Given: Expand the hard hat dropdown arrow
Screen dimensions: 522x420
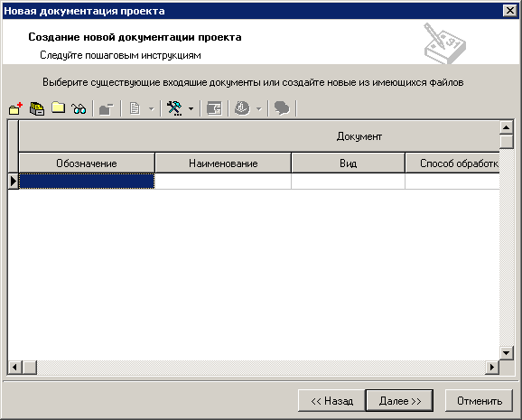Looking at the screenshot, I should pos(259,109).
